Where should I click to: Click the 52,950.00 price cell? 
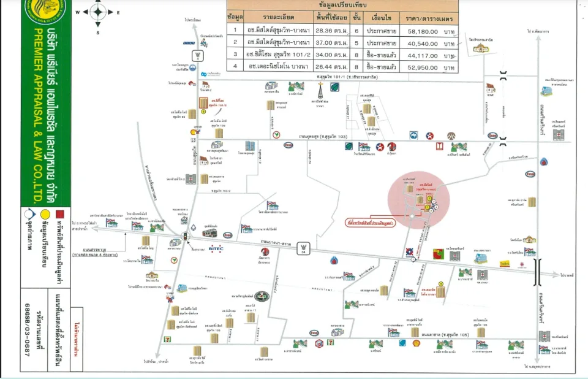[x=430, y=67]
